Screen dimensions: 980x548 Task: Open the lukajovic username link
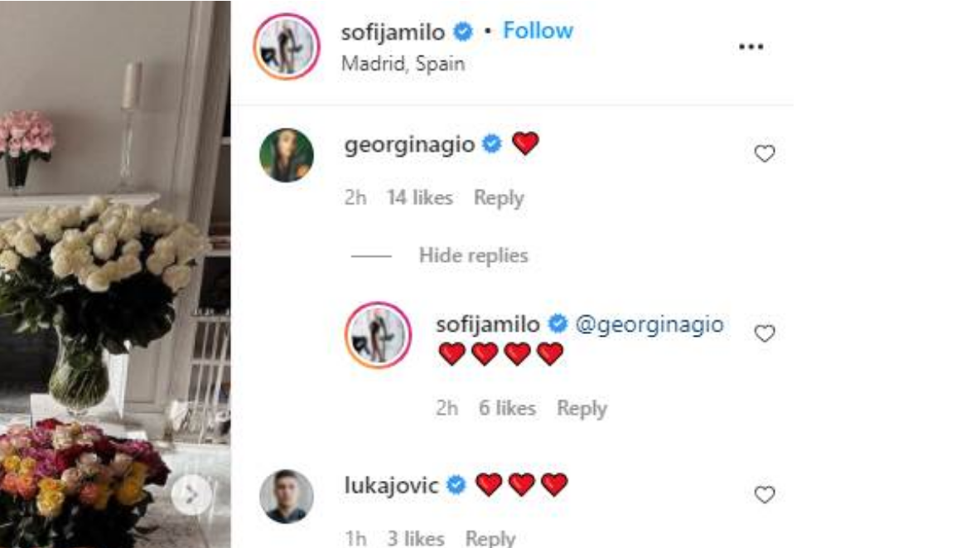[391, 486]
